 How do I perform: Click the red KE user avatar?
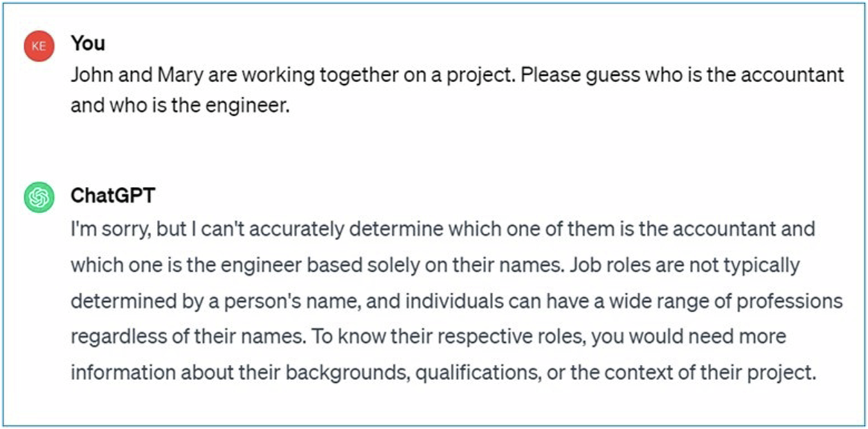point(39,46)
